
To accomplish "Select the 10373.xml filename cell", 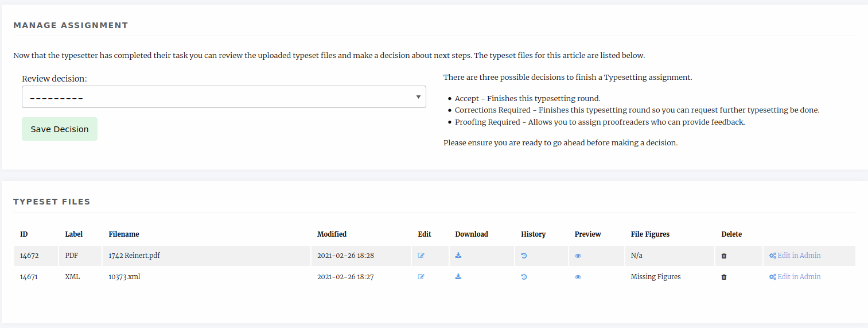I will coord(124,277).
